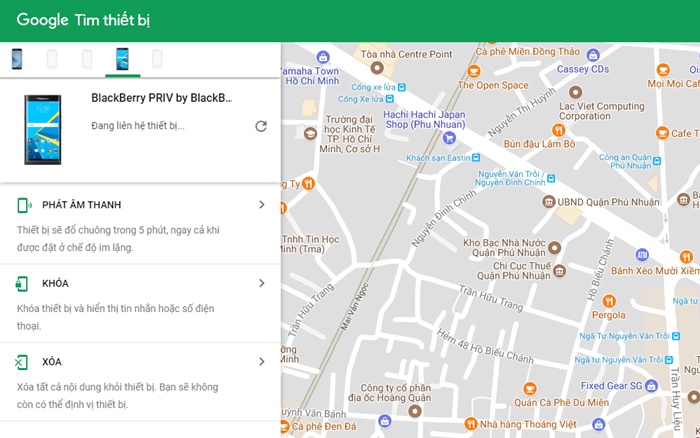Screen dimensions: 700x438
Task: Click Kho Bạc Nhà Nước marker
Action: pos(554,247)
